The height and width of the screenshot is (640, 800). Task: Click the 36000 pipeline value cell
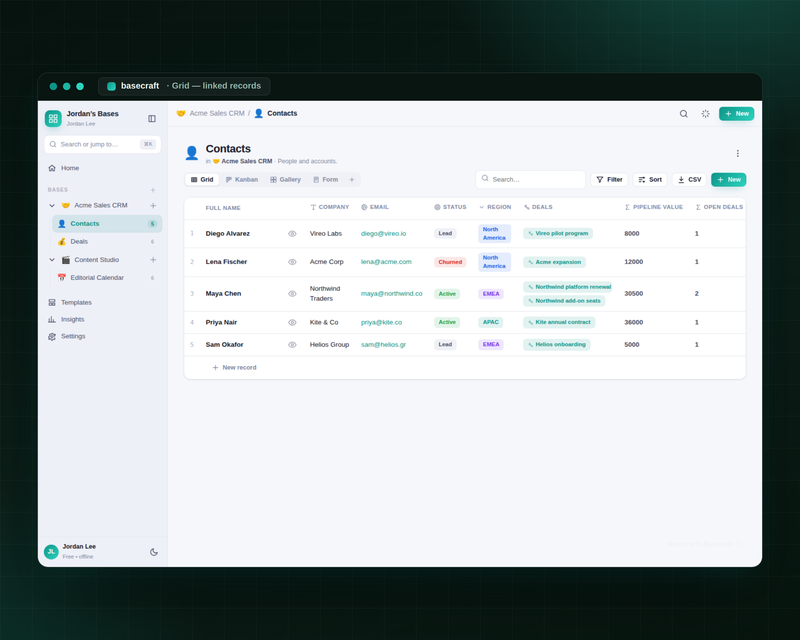634,323
